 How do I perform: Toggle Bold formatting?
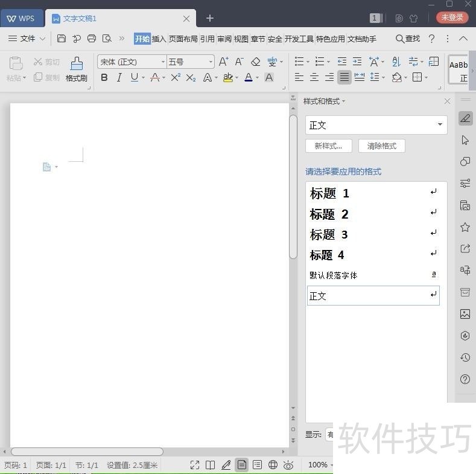[x=104, y=77]
